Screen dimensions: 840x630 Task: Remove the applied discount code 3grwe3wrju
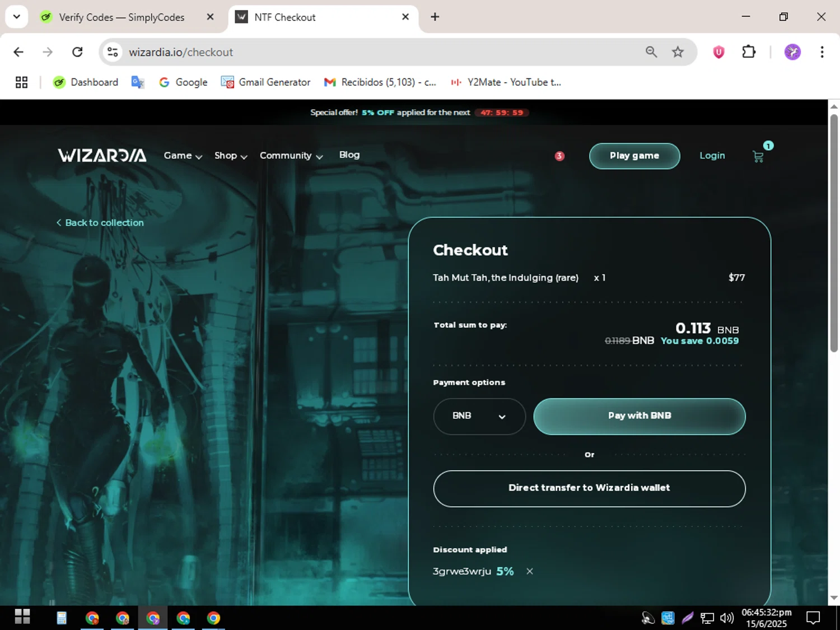pyautogui.click(x=530, y=571)
